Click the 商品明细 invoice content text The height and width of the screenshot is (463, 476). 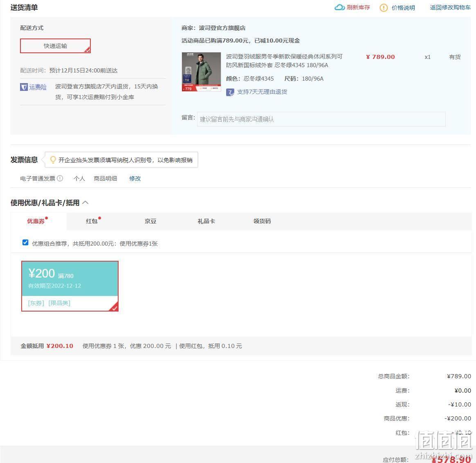point(106,178)
